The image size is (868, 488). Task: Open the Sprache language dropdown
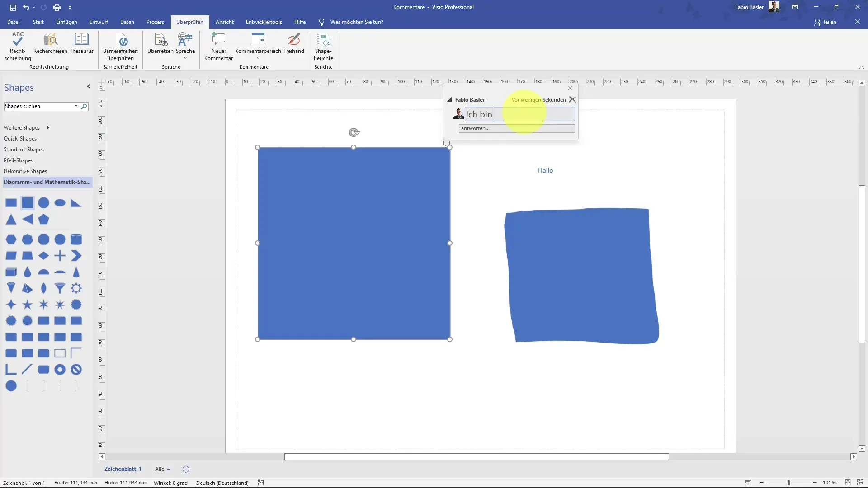185,46
